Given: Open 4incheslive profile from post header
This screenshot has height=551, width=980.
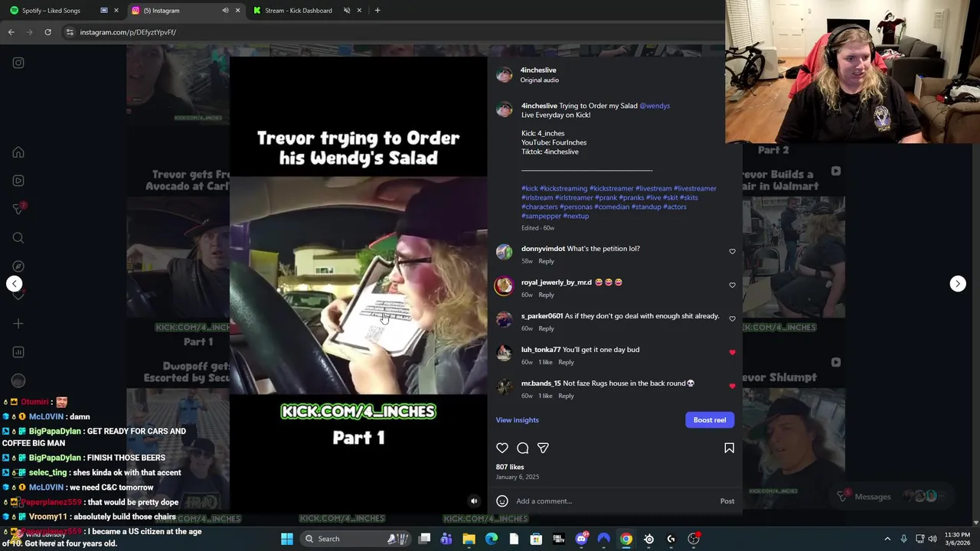Looking at the screenshot, I should 538,70.
